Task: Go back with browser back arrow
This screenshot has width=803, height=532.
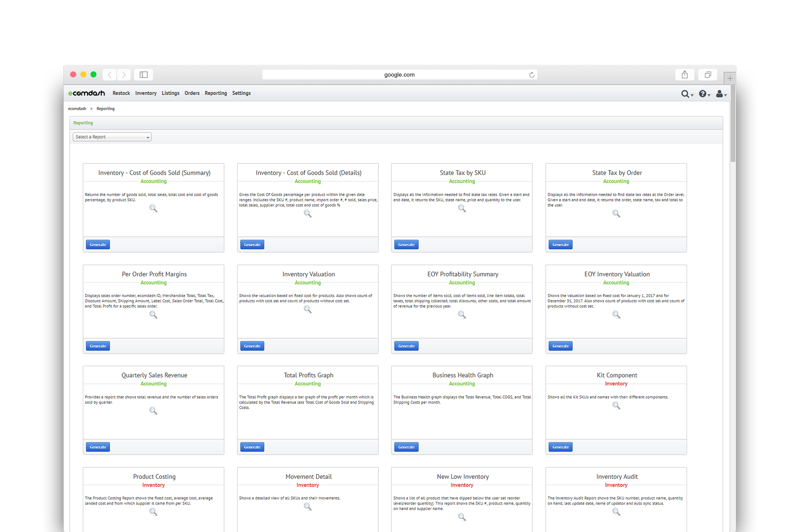Action: tap(110, 75)
